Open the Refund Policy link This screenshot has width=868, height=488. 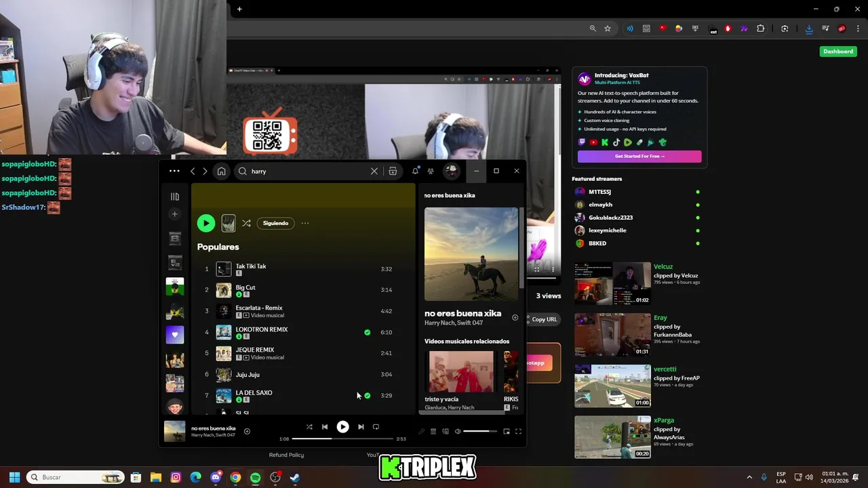(286, 455)
